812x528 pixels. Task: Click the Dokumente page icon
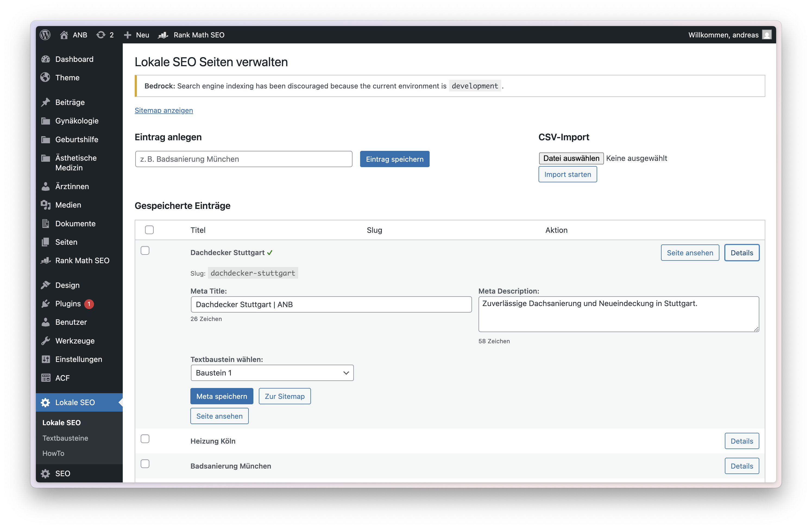[46, 224]
